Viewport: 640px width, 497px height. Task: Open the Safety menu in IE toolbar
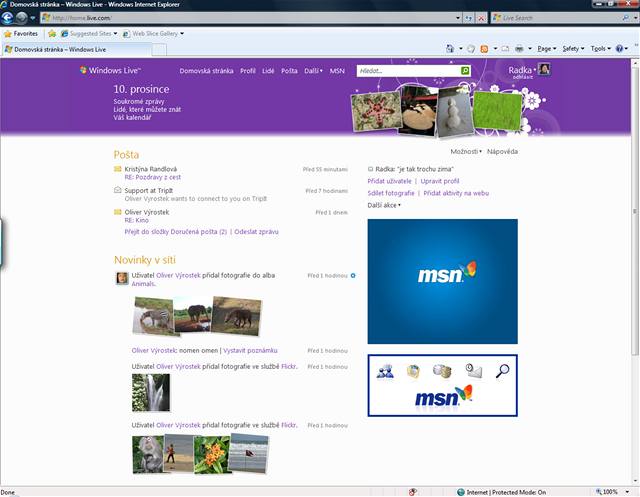click(573, 48)
